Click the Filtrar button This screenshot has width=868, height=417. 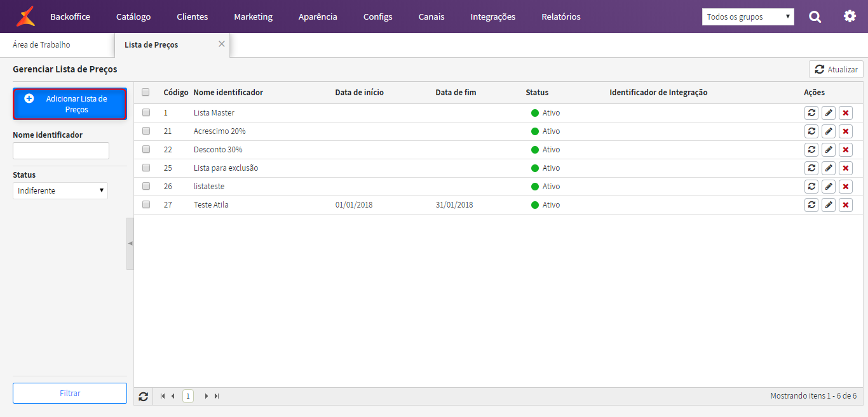coord(70,393)
